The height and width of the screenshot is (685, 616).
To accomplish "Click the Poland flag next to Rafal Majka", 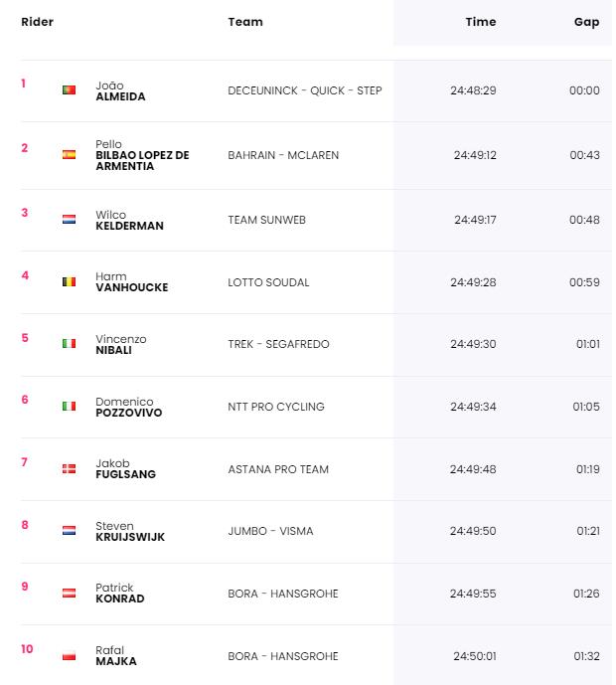I will (x=69, y=656).
